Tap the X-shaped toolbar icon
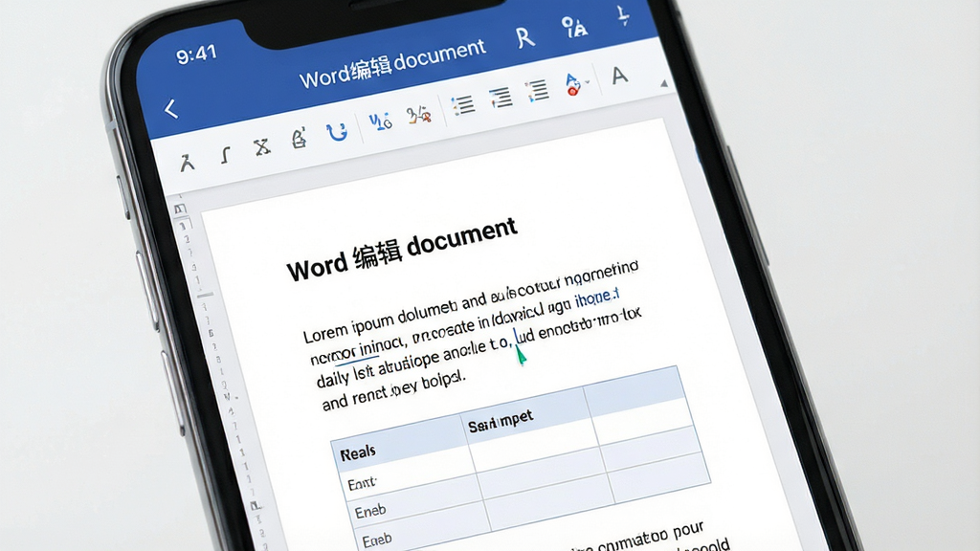The width and height of the screenshot is (980, 551). 262,147
